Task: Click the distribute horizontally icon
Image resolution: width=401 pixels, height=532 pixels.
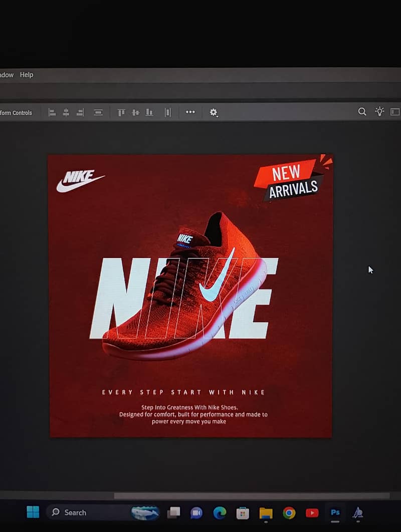Action: 168,112
